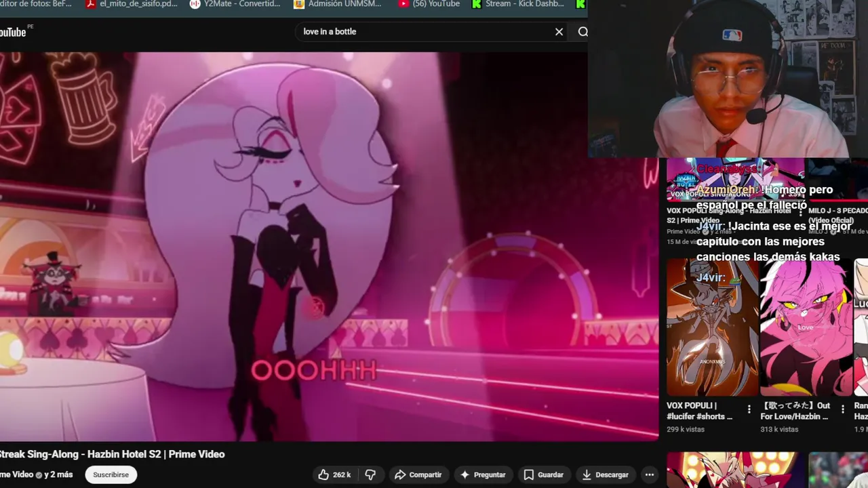The image size is (868, 488).
Task: Open the recommended thumbnail below VOX POPULI shorts
Action: (736, 470)
